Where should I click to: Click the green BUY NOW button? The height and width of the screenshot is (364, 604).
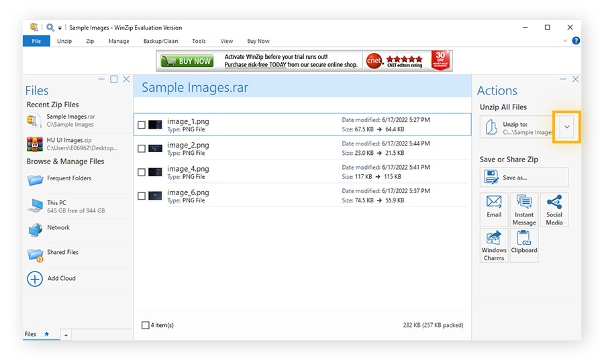pyautogui.click(x=187, y=61)
